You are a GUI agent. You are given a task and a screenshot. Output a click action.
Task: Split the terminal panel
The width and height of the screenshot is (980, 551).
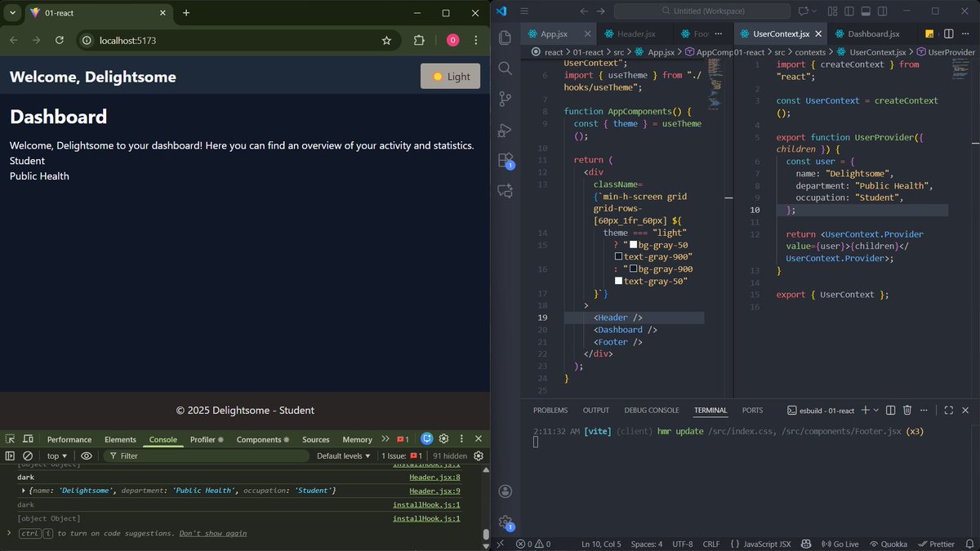pyautogui.click(x=891, y=410)
